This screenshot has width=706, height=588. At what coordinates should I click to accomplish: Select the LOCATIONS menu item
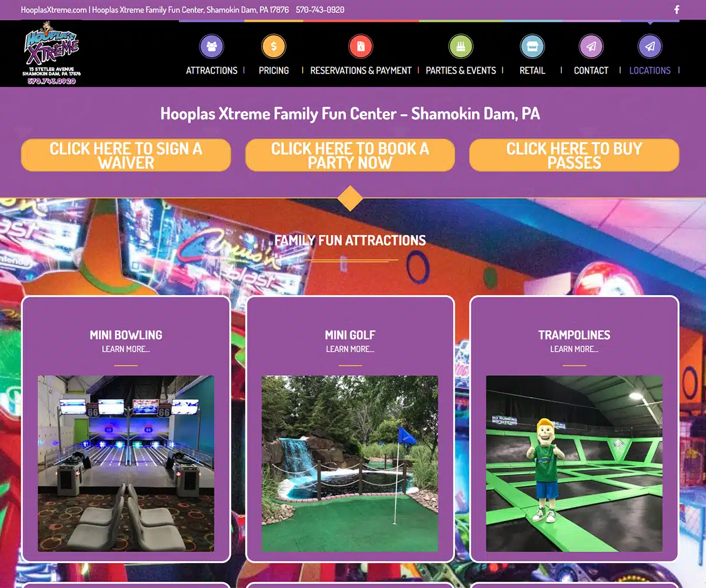coord(650,71)
